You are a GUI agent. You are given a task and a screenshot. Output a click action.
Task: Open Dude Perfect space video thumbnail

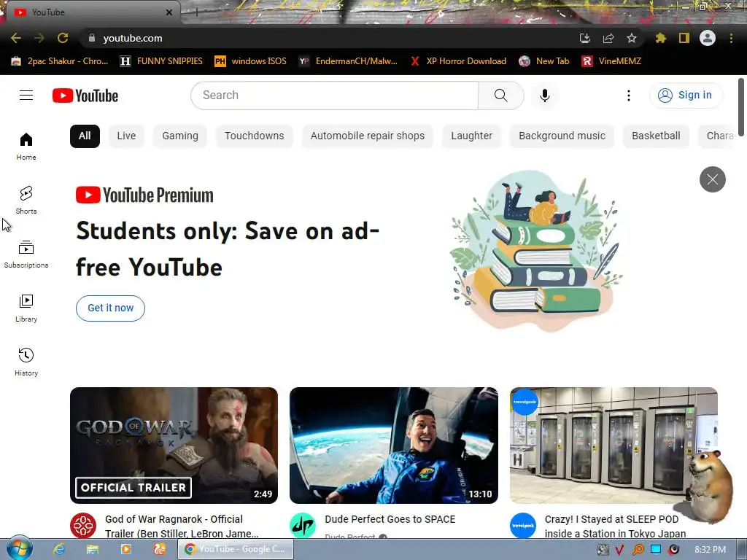[x=393, y=446]
